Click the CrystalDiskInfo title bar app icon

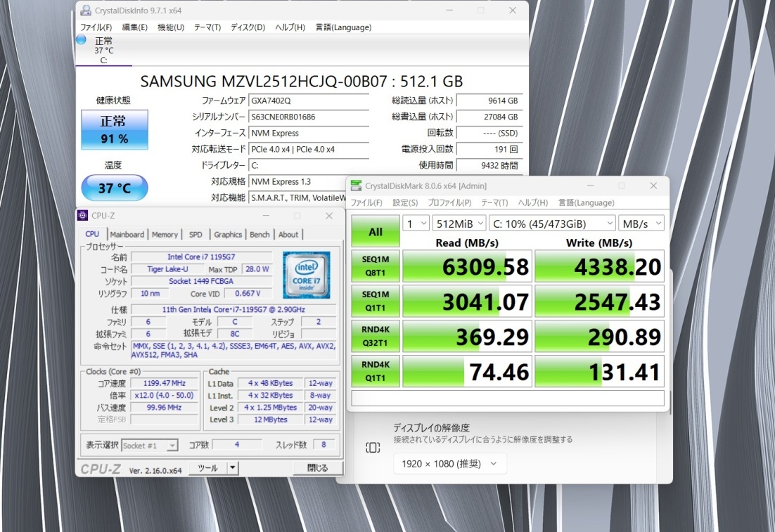[x=85, y=11]
